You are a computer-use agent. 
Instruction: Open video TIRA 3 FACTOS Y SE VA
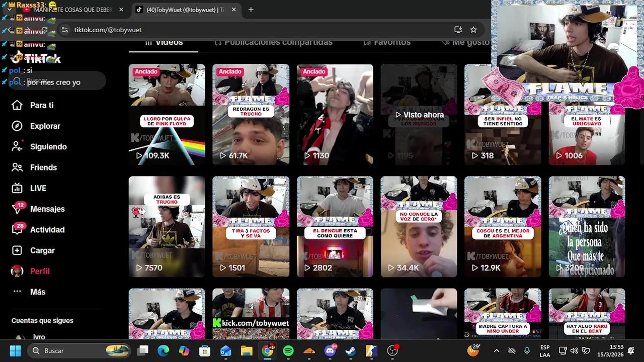251,226
